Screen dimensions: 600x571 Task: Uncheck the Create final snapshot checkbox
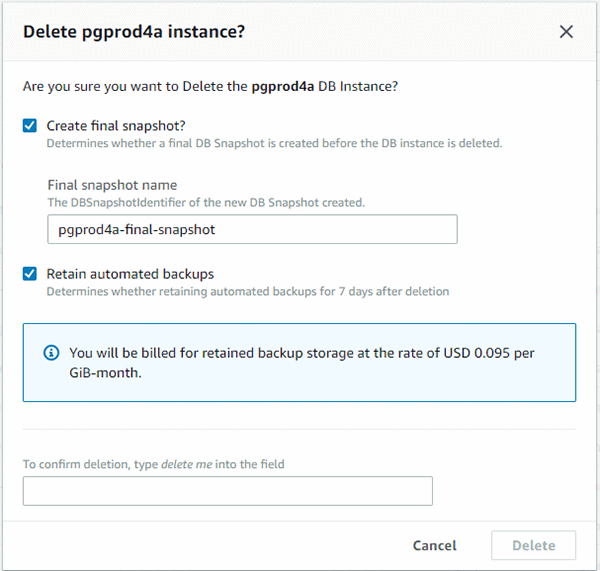tap(30, 126)
